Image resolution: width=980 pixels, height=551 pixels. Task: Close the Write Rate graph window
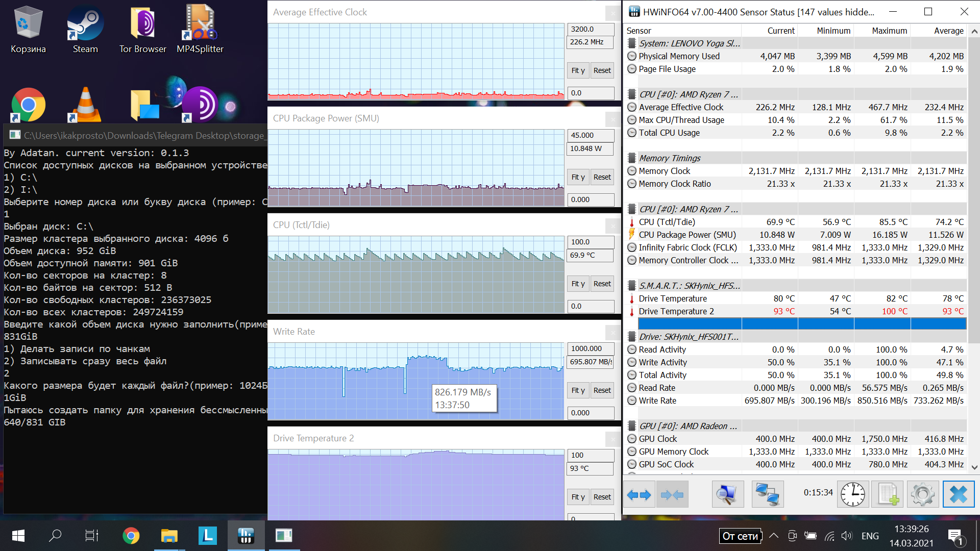click(x=613, y=333)
